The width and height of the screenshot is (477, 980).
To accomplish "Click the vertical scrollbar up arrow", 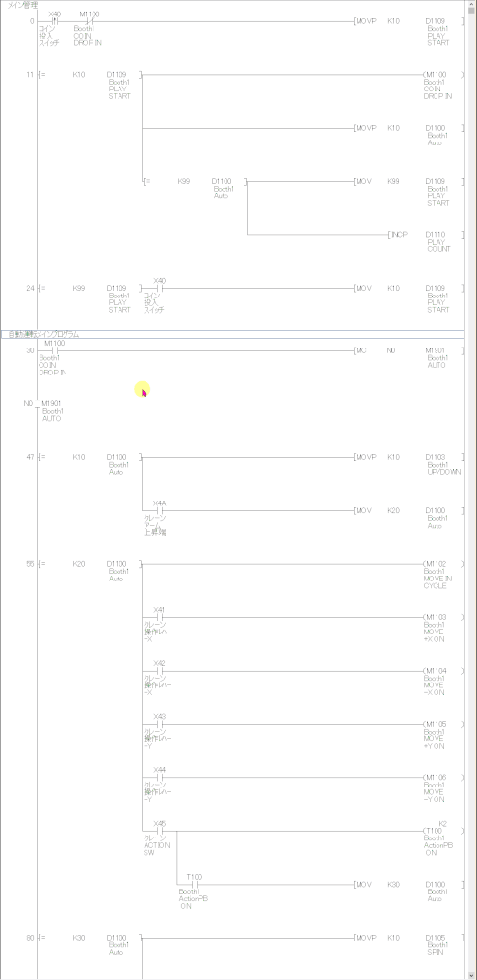I will [x=471, y=5].
